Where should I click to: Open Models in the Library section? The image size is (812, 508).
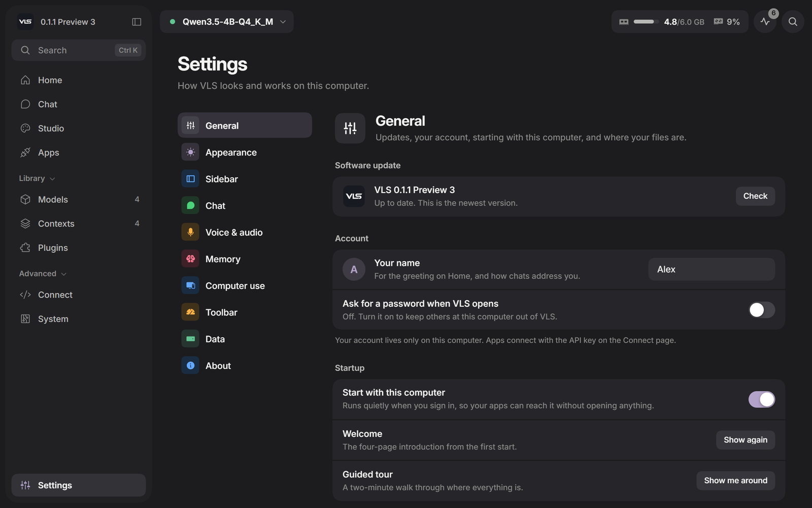point(79,200)
